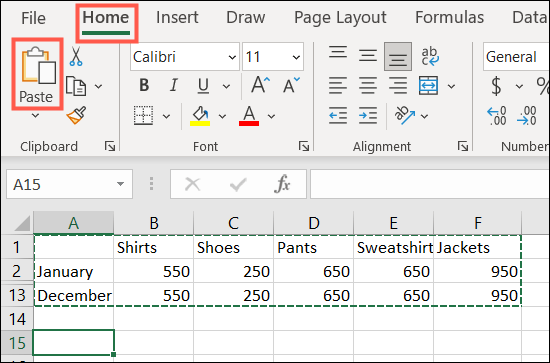Center text horizontally
This screenshot has width=550, height=363.
tap(368, 86)
